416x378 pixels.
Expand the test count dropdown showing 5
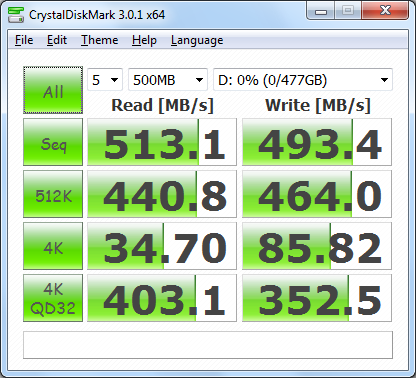point(105,80)
